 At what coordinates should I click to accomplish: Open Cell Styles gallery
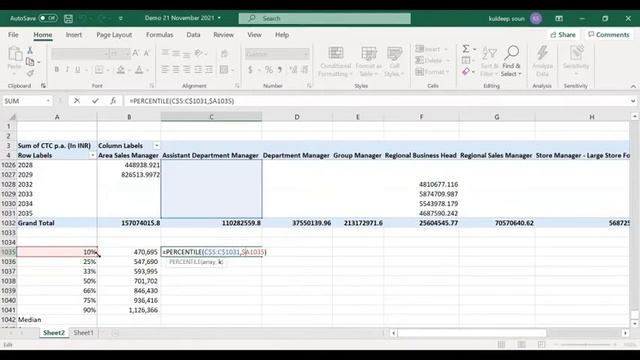(x=394, y=61)
